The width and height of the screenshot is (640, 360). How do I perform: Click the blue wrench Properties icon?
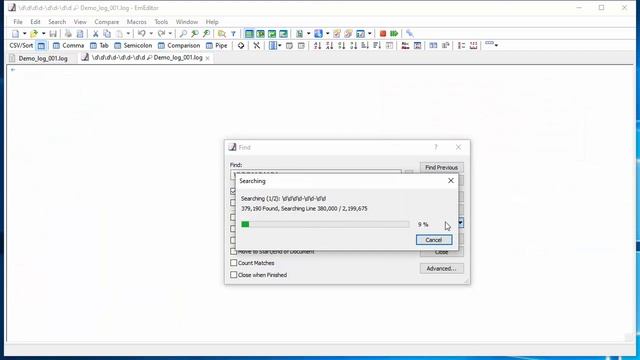[410, 33]
